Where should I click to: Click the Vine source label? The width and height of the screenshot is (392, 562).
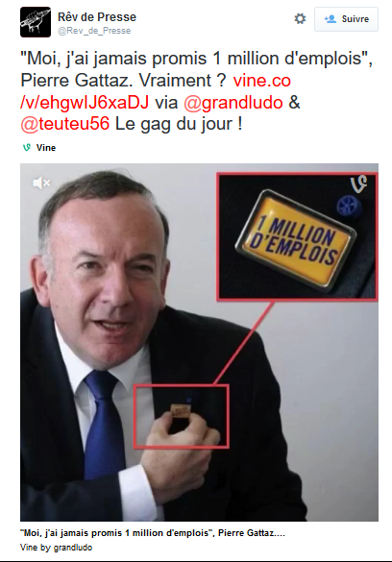tap(46, 148)
